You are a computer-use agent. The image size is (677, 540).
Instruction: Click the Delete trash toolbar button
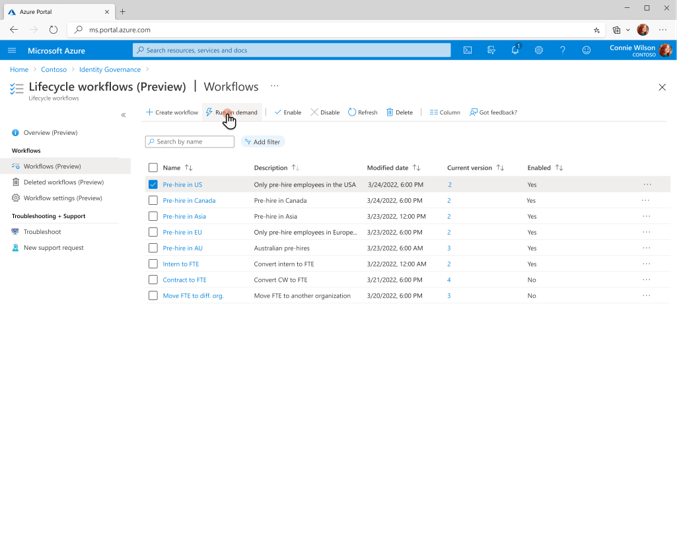click(x=399, y=112)
